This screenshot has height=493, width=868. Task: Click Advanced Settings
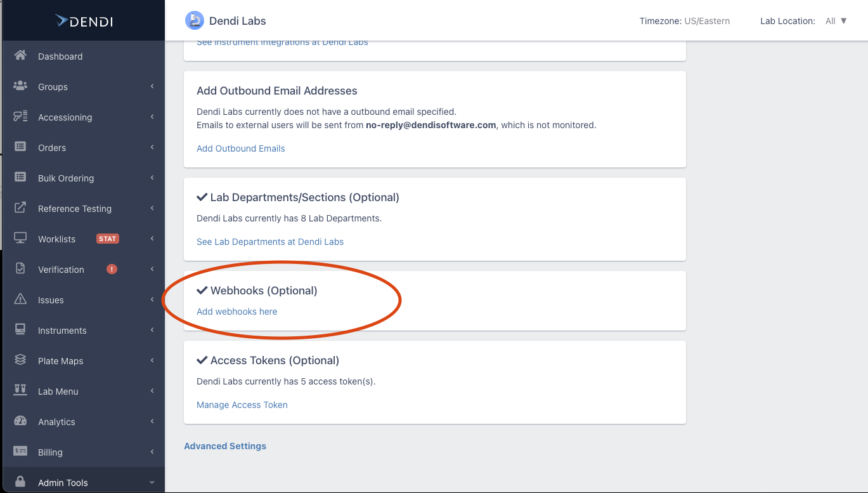pos(225,445)
